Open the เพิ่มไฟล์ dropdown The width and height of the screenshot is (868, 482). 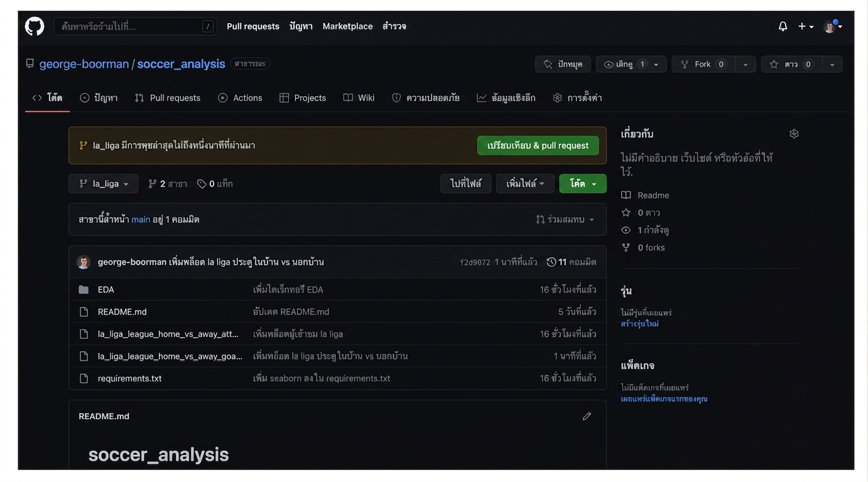[525, 184]
